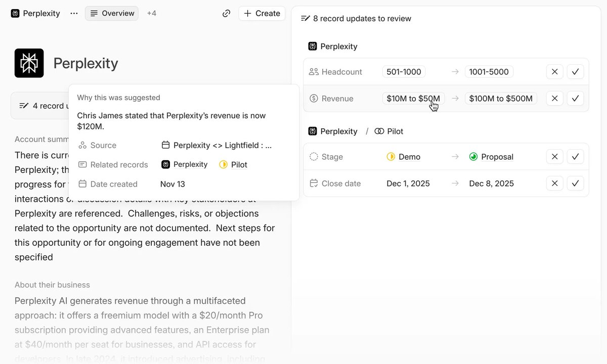This screenshot has width=607, height=364.
Task: Switch to the Overview tab
Action: 111,13
